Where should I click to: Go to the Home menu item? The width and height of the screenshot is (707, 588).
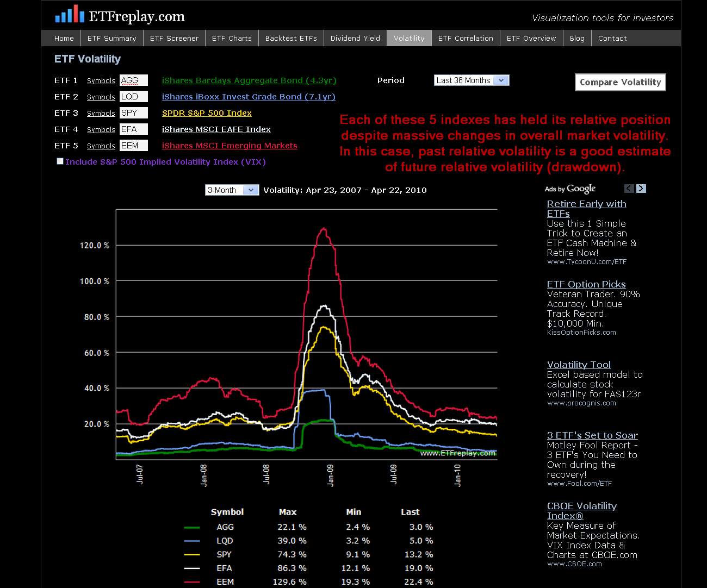pos(64,38)
